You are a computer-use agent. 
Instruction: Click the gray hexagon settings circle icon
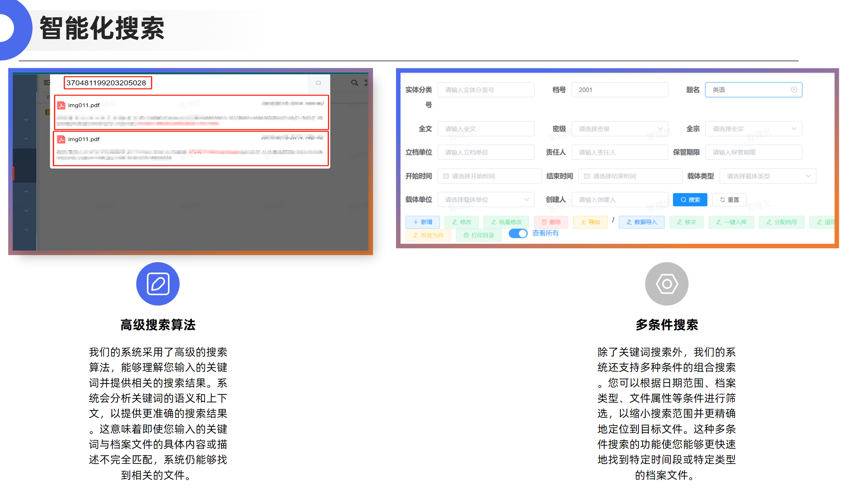666,284
